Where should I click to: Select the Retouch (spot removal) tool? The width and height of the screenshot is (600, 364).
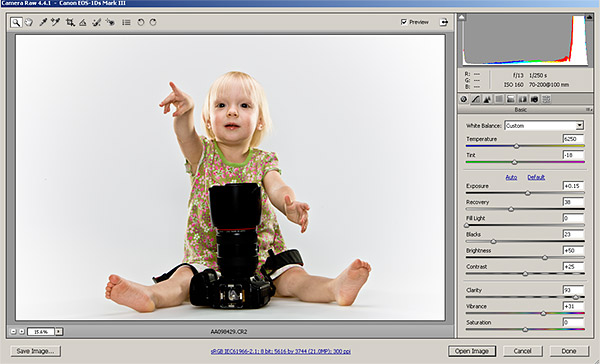96,22
